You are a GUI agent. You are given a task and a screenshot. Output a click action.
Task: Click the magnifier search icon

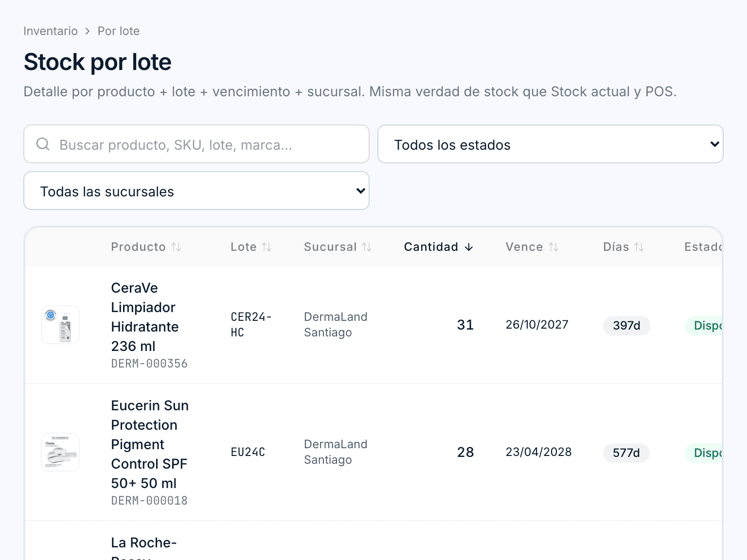[x=43, y=144]
